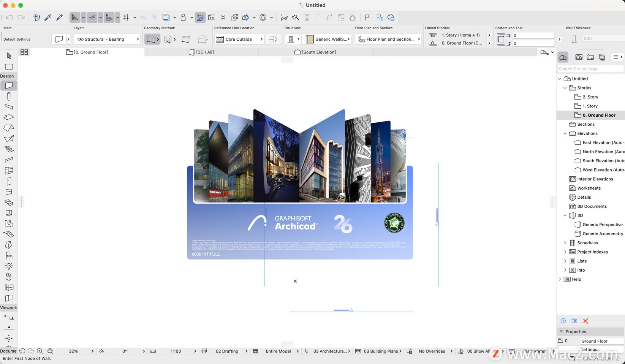Expand the Schedules node
Screen dimensions: 625x364
pyautogui.click(x=565, y=243)
